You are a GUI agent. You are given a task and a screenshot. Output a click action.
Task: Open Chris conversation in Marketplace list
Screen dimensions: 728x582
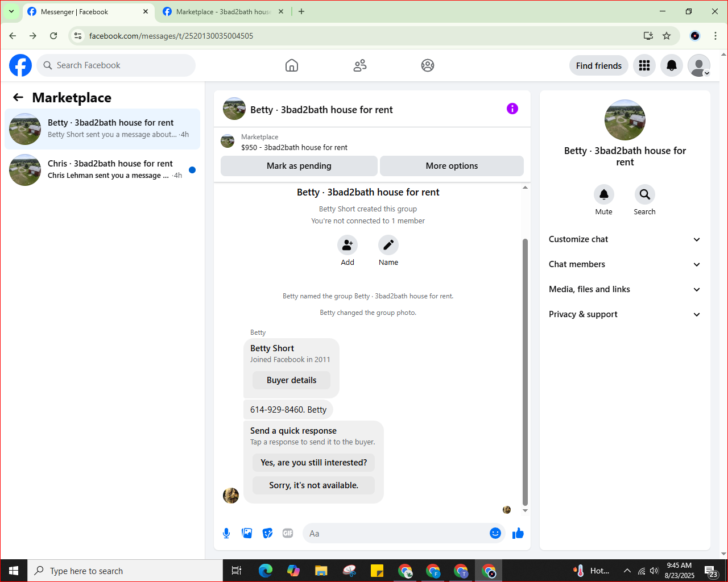(102, 170)
